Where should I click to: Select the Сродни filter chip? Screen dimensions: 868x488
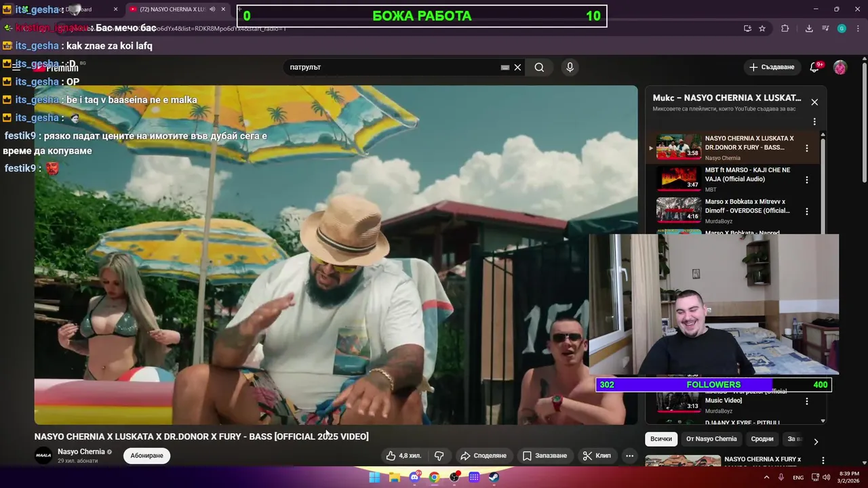(762, 439)
